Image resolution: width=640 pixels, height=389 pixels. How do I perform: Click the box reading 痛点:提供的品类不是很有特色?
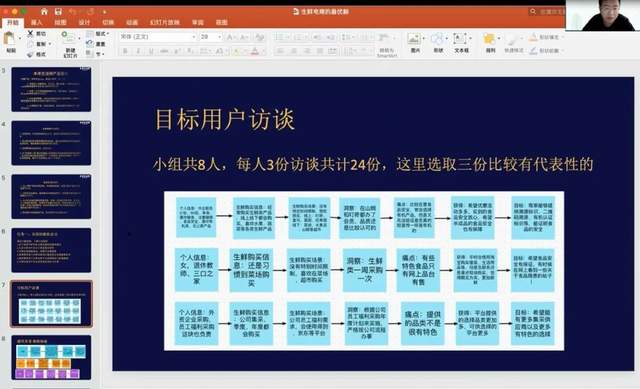tap(422, 323)
